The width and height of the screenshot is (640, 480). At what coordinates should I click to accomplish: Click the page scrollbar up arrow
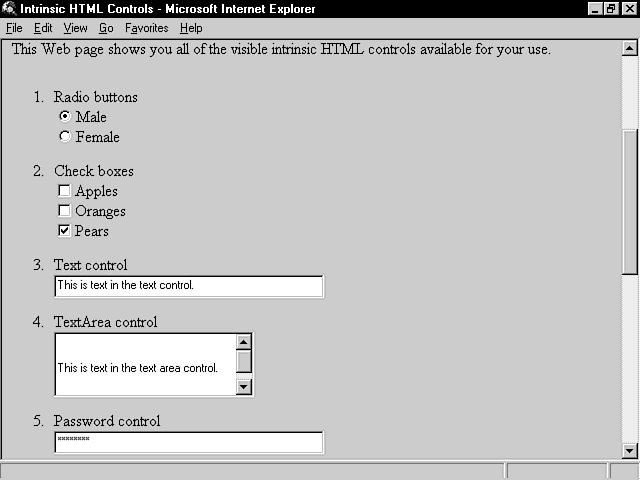[x=629, y=47]
